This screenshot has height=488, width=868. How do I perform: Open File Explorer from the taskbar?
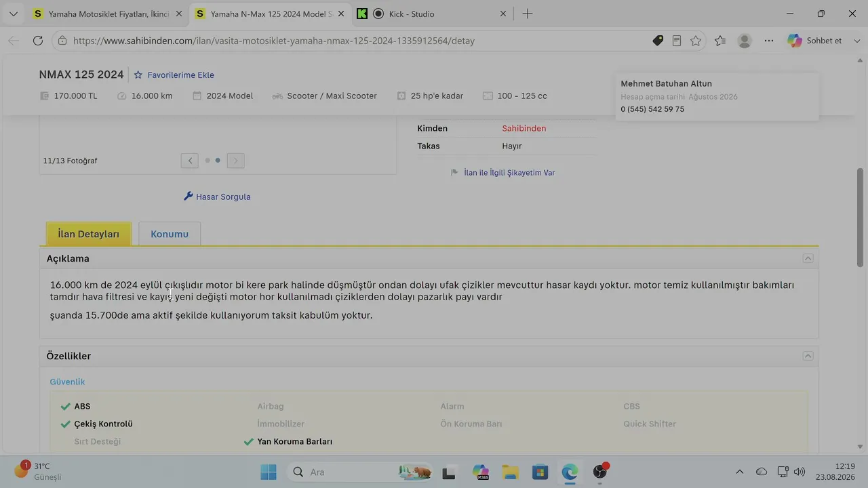pos(510,472)
